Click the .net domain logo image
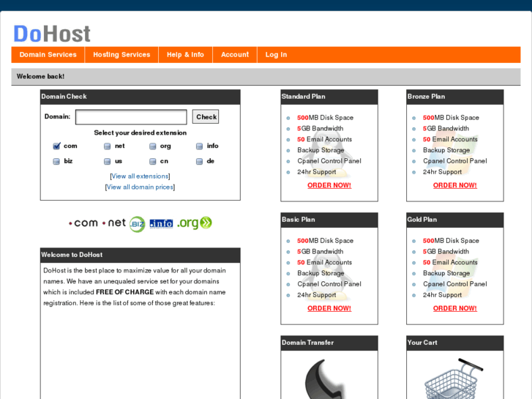Viewport: 532px width, 399px height. pos(114,223)
